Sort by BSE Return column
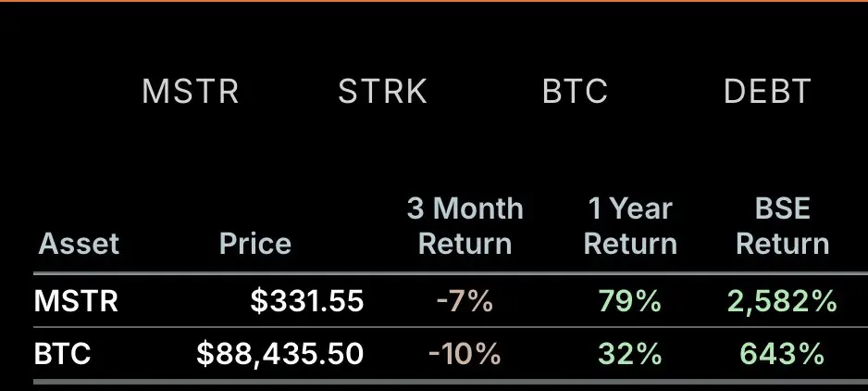 783,226
